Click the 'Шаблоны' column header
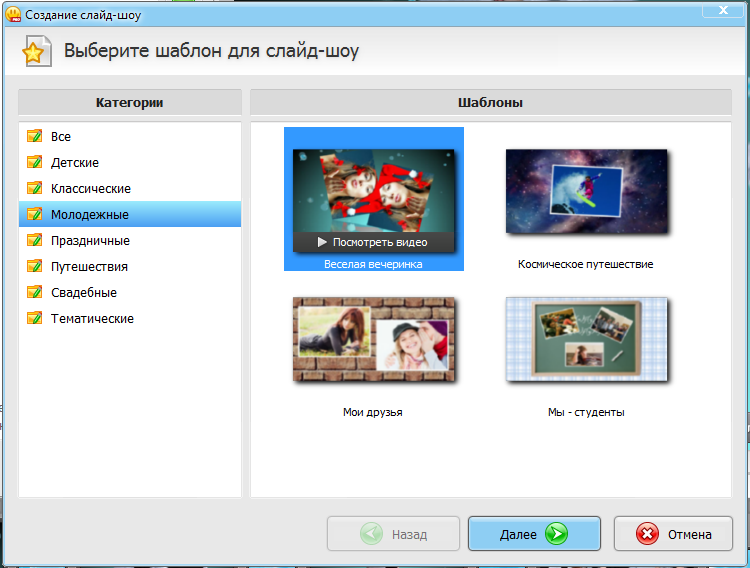Image resolution: width=750 pixels, height=568 pixels. (491, 102)
